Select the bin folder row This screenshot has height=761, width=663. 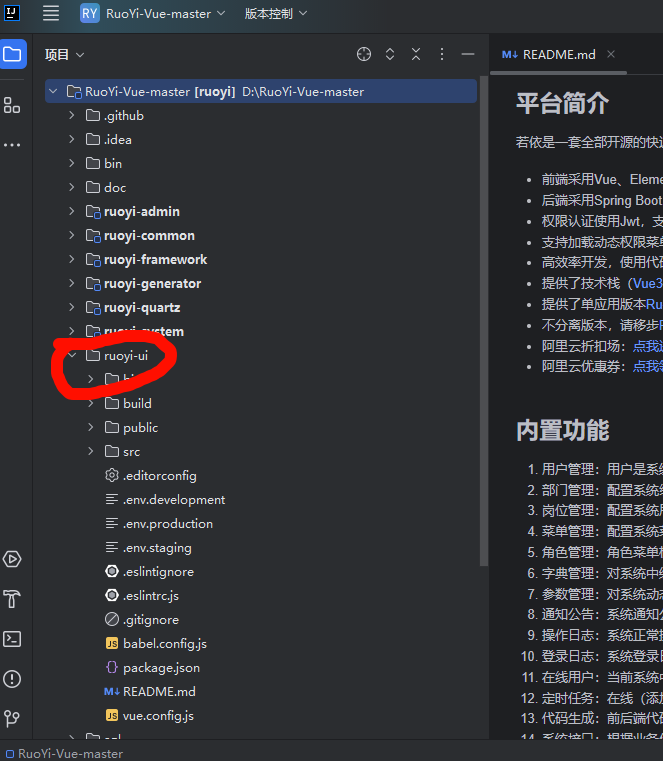[x=261, y=163]
